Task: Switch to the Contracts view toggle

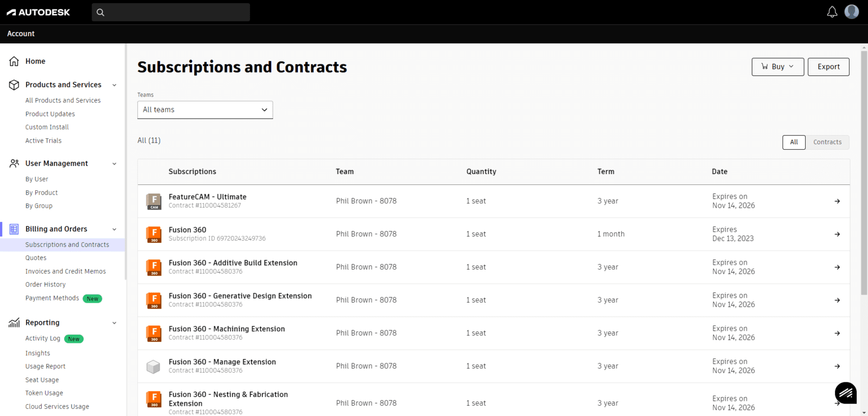Action: point(827,142)
